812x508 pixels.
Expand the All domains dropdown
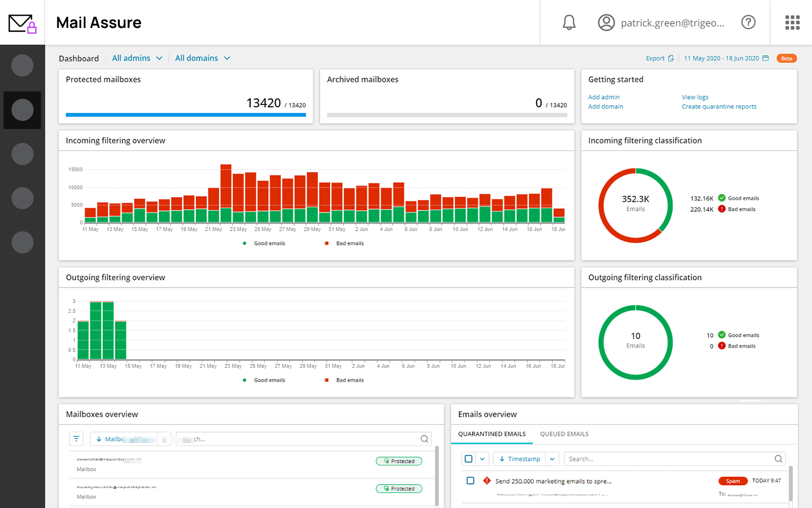tap(202, 58)
